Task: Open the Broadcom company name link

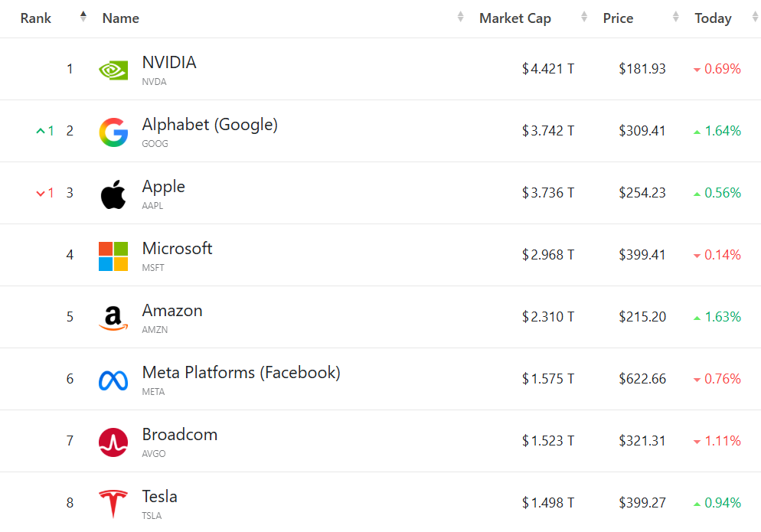Action: (x=180, y=435)
